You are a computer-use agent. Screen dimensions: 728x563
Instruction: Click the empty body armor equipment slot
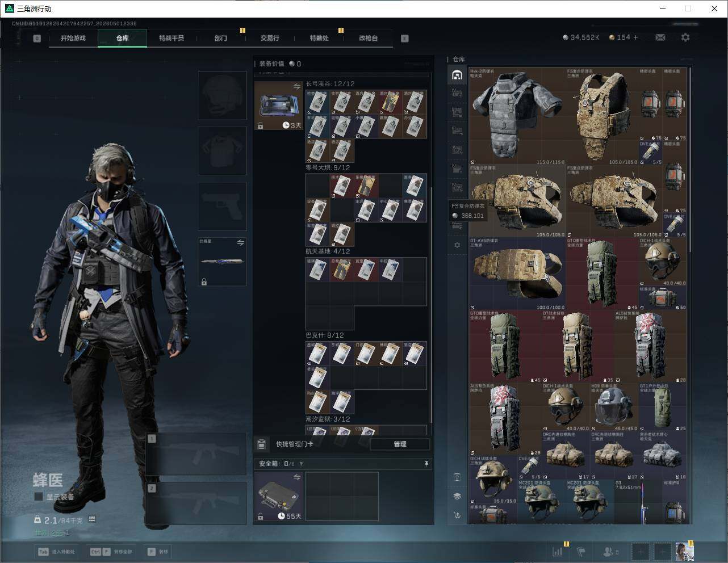click(222, 150)
